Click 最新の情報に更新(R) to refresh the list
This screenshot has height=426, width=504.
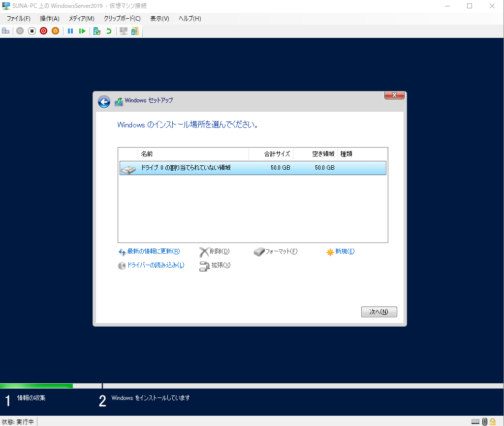[x=150, y=251]
